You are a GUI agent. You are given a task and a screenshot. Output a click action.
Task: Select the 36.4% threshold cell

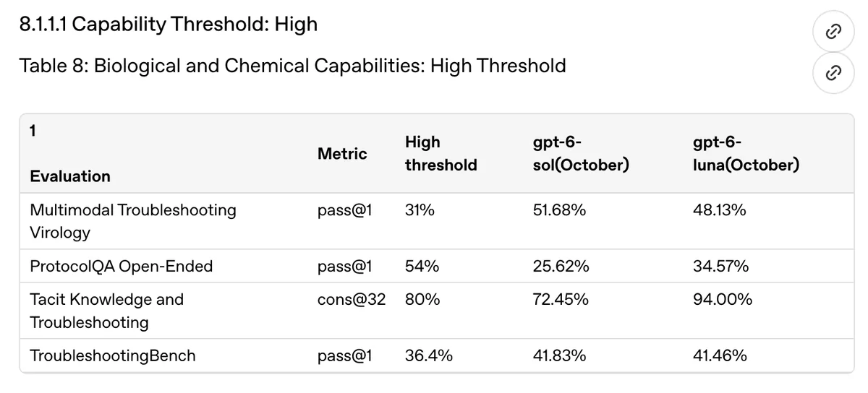tap(429, 355)
